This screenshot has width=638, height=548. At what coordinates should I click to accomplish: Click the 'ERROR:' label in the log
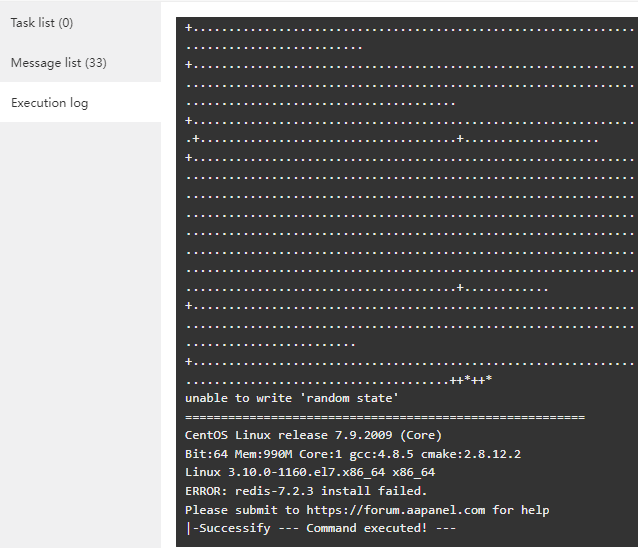207,491
